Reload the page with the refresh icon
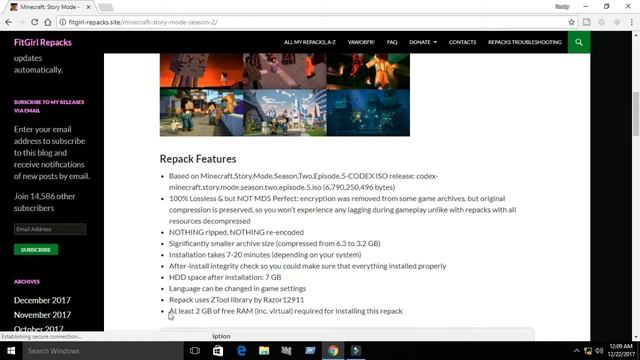 coord(34,22)
